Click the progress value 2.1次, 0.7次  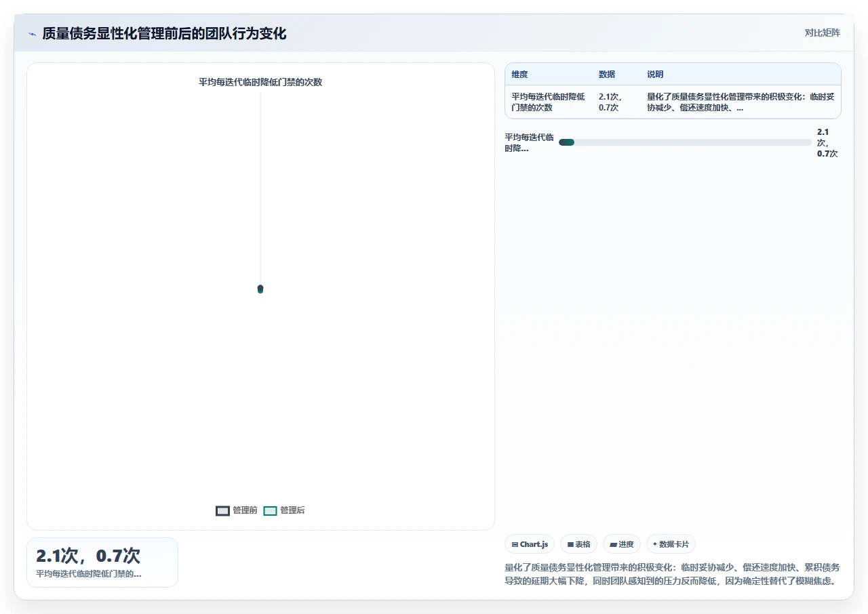[827, 142]
